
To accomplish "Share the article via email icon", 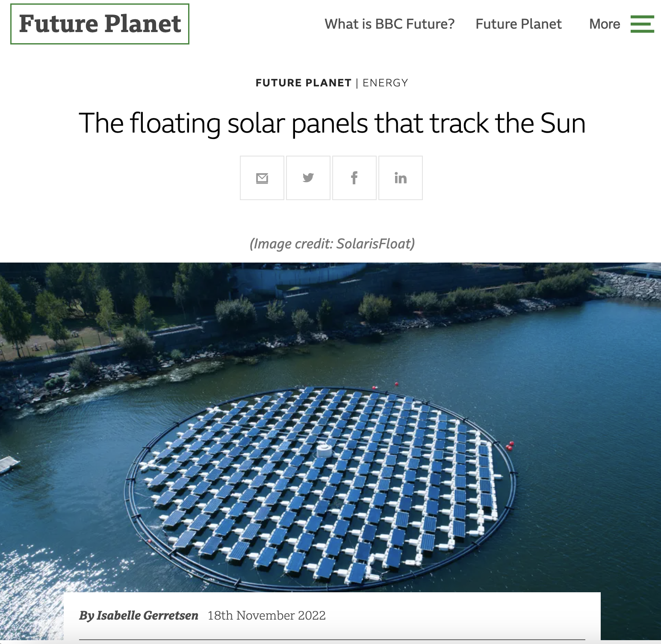I will (262, 178).
